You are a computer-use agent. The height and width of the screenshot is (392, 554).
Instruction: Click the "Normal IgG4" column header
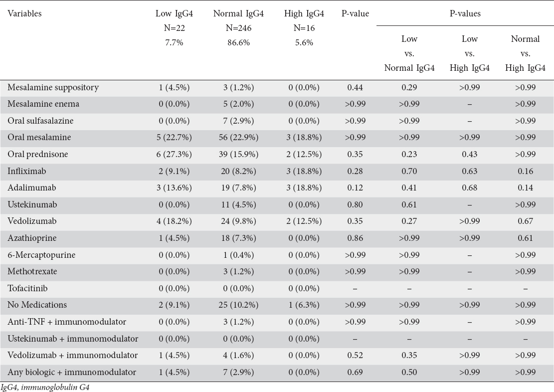tap(238, 14)
